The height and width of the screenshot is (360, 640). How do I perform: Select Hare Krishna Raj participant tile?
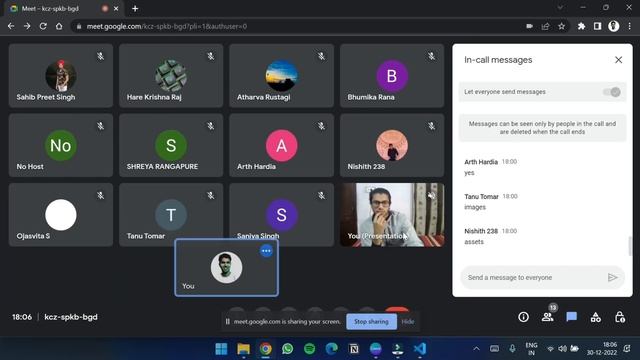coord(171,76)
